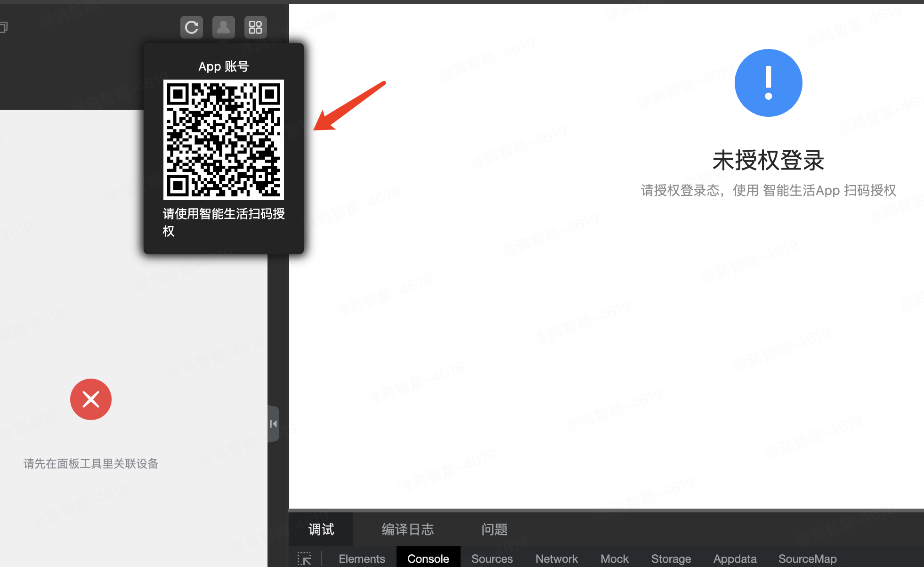The width and height of the screenshot is (924, 567).
Task: Open the 问题 tab
Action: (x=494, y=529)
